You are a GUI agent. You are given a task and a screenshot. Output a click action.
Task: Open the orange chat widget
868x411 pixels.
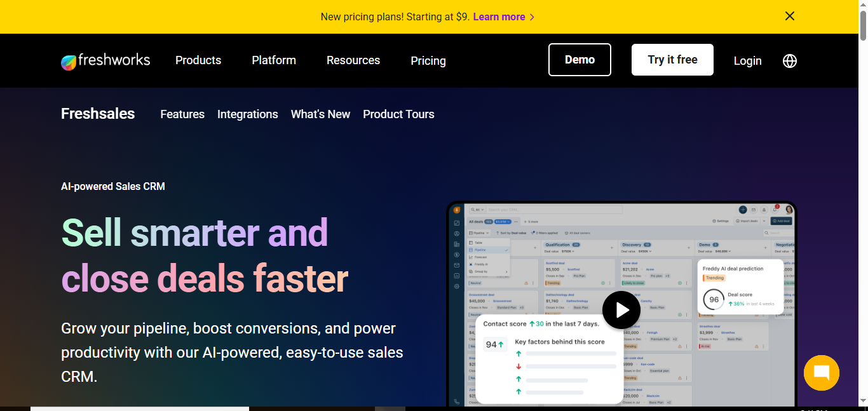coord(821,373)
